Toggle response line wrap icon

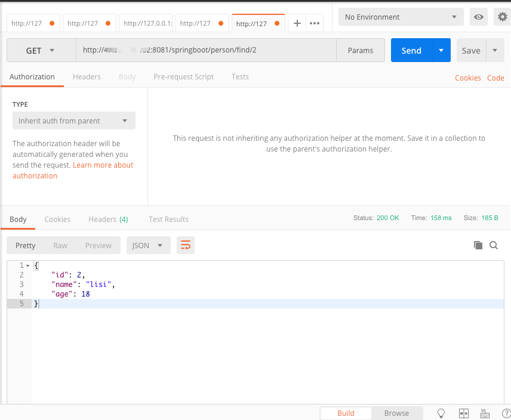click(x=186, y=245)
